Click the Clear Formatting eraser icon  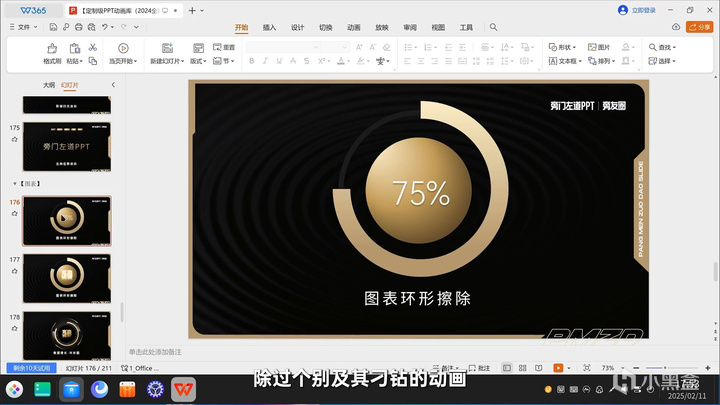(x=387, y=47)
